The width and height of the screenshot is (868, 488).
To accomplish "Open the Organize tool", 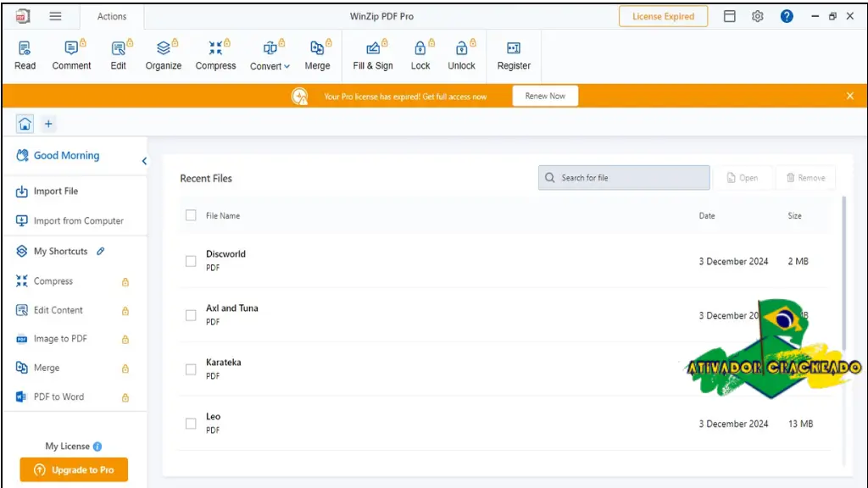I will [x=164, y=55].
